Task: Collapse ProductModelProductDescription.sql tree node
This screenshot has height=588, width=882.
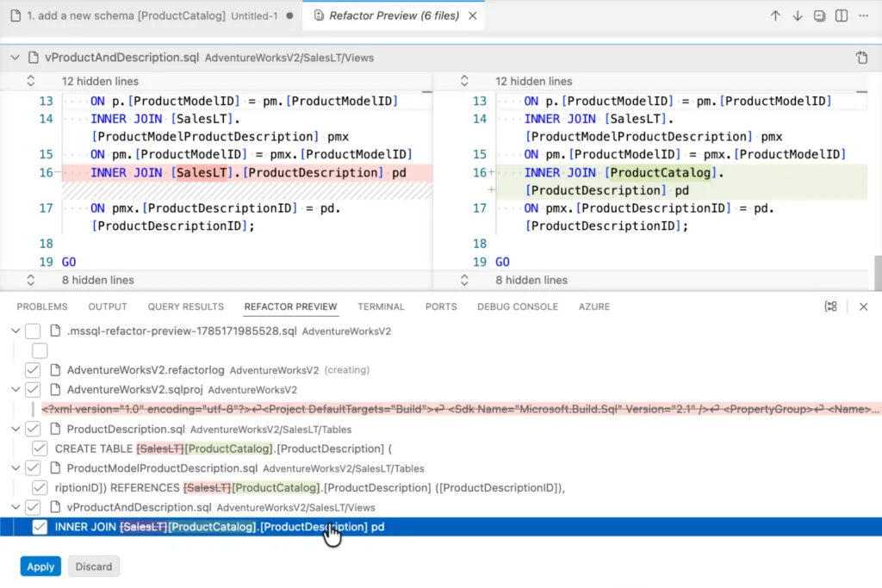Action: point(16,468)
